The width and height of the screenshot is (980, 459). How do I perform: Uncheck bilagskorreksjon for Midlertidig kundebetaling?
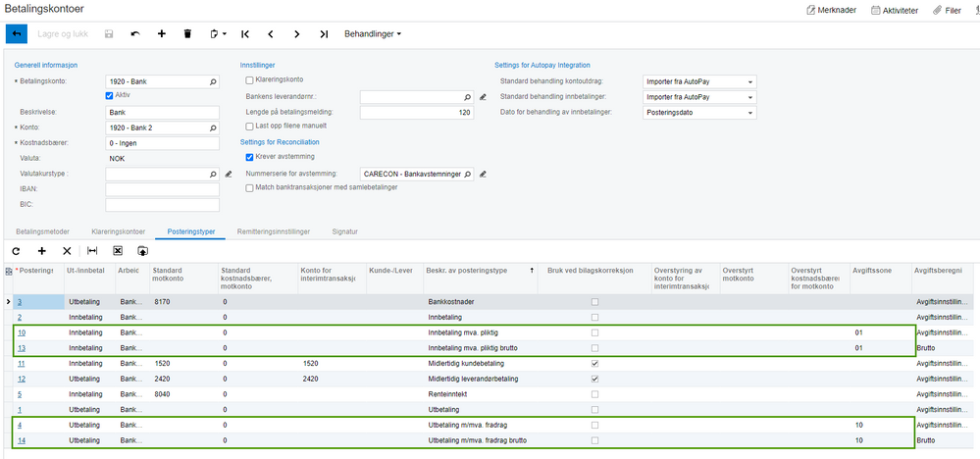click(x=594, y=364)
